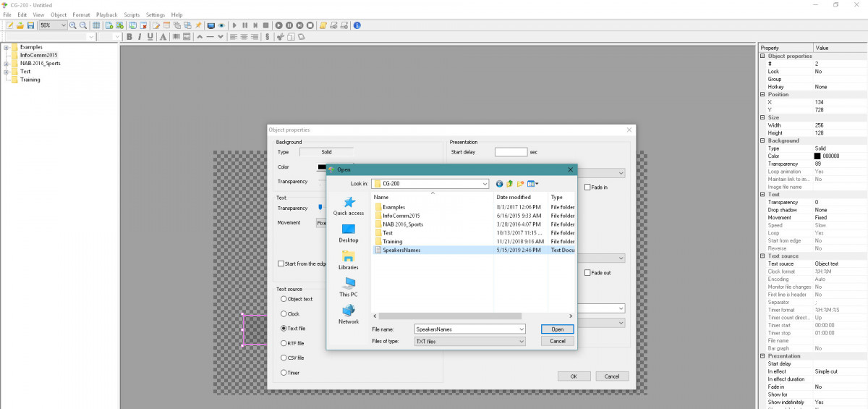
Task: Click the align center text icon
Action: pos(244,37)
